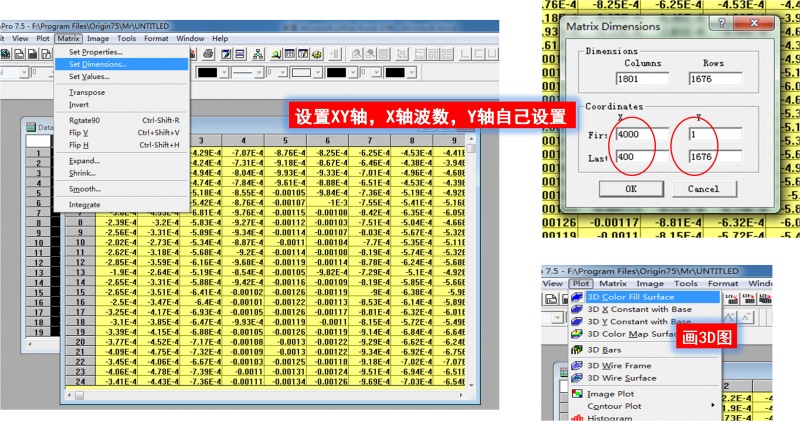Click the Image Plot icon
This screenshot has height=421, width=800.
[577, 393]
